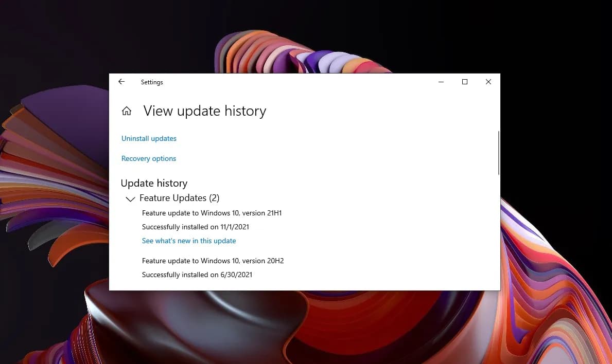This screenshot has height=364, width=612.
Task: Click the Settings title in the title bar
Action: [152, 82]
